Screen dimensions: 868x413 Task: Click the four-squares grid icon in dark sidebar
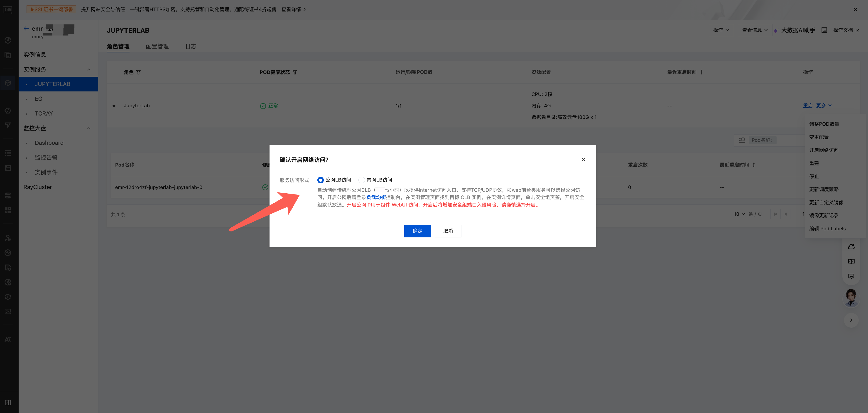(x=8, y=210)
